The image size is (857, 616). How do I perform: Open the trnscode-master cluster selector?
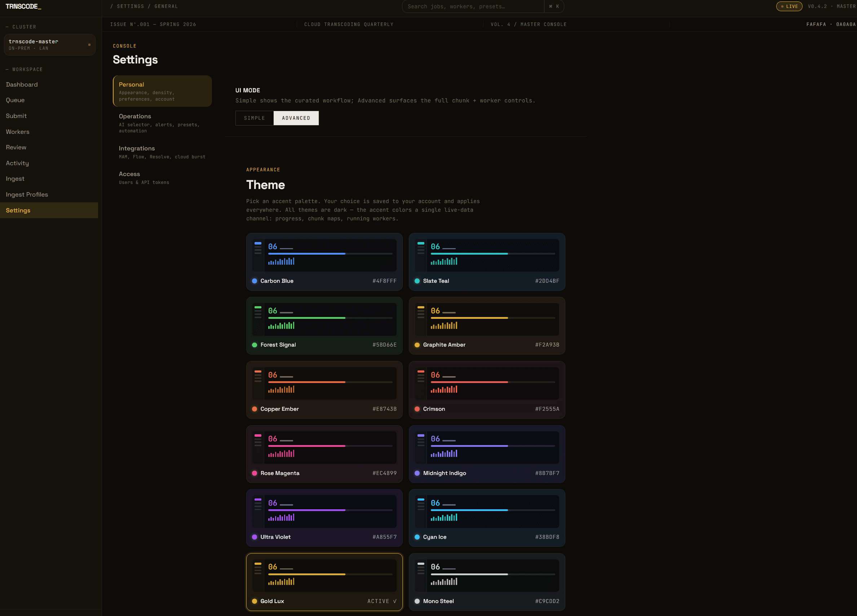tap(49, 45)
